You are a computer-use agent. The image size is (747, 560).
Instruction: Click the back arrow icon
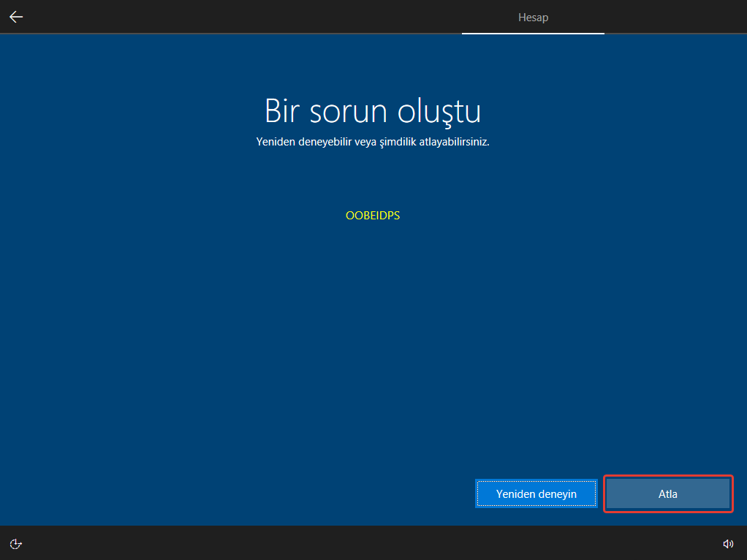coord(16,17)
